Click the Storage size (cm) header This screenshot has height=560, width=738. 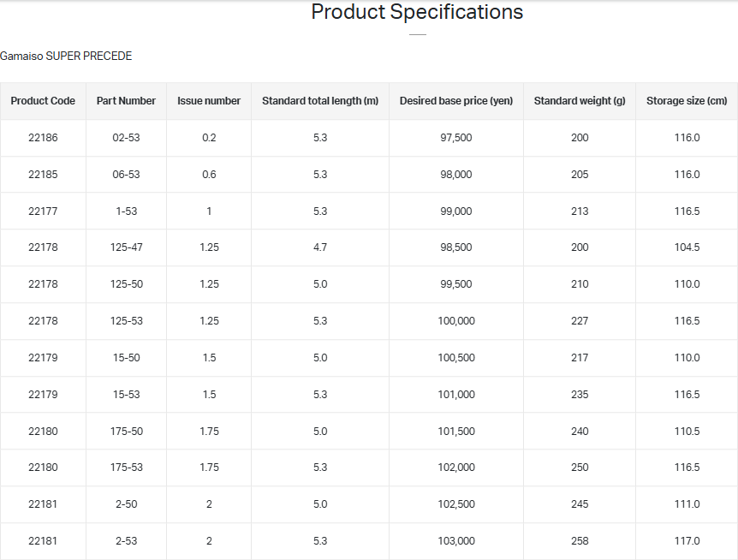tap(687, 101)
